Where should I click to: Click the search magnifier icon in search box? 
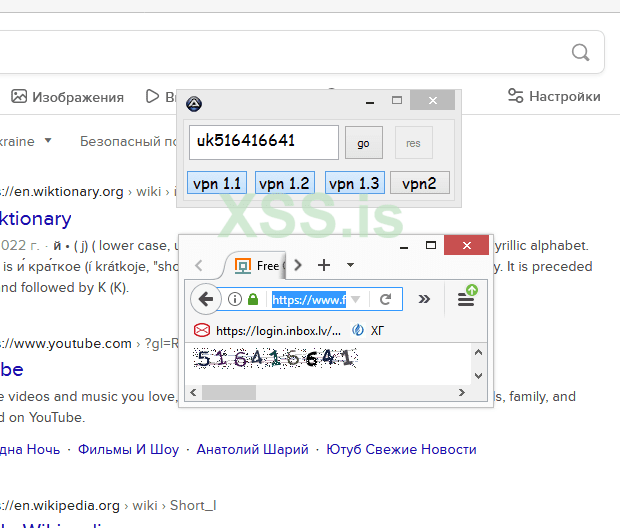click(580, 52)
